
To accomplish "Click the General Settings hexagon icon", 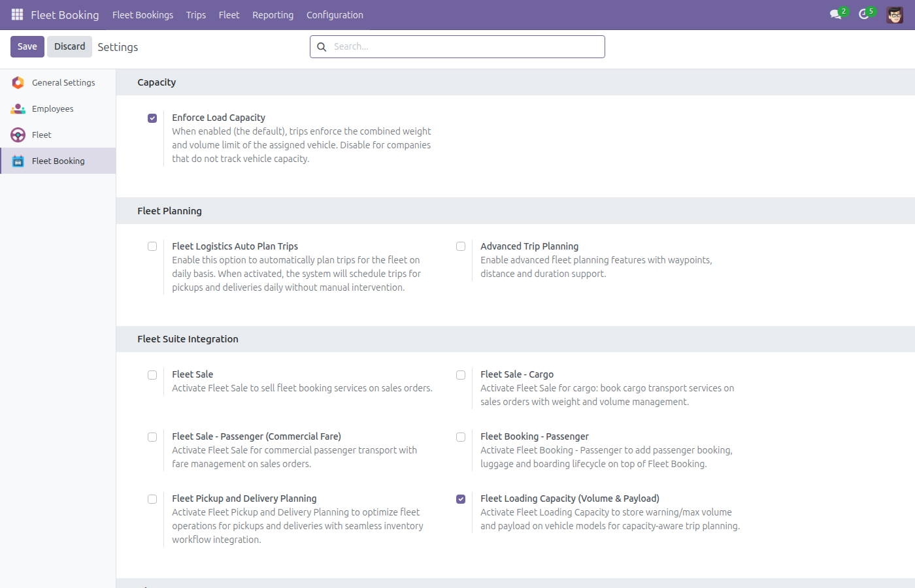I will 18,82.
